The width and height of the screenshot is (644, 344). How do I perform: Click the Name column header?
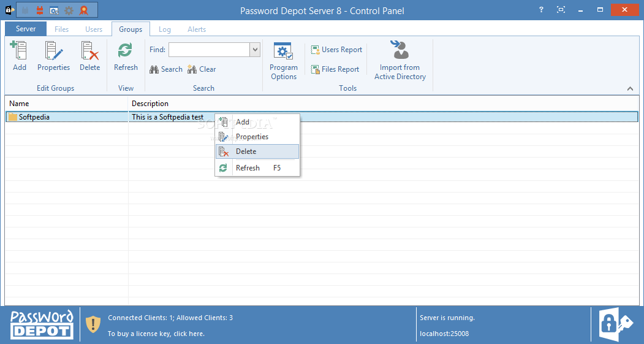(67, 104)
